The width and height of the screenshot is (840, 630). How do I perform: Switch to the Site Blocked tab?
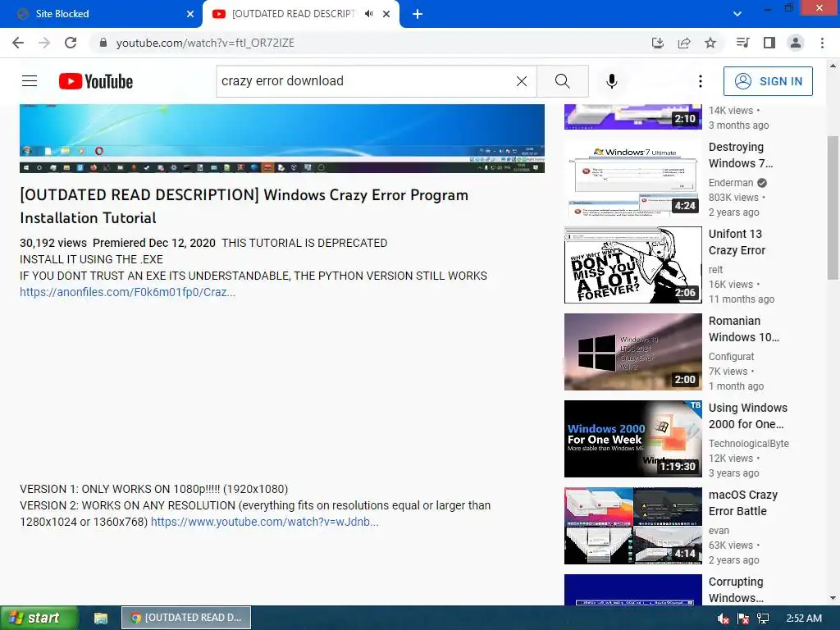[x=102, y=14]
